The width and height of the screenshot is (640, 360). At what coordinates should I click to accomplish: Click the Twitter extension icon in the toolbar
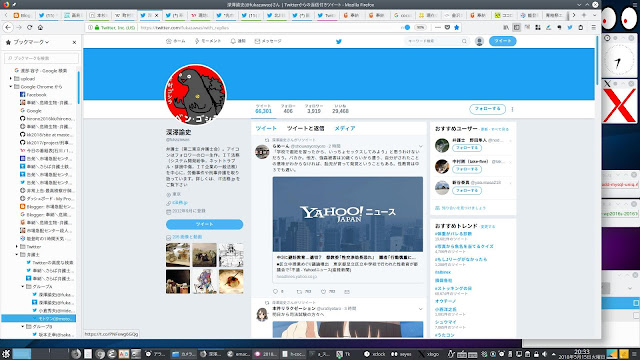click(570, 27)
